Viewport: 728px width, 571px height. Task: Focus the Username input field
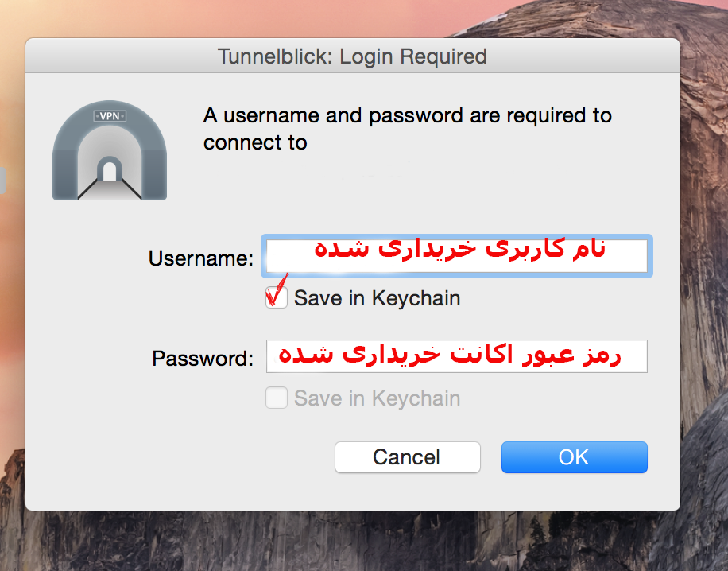point(456,256)
